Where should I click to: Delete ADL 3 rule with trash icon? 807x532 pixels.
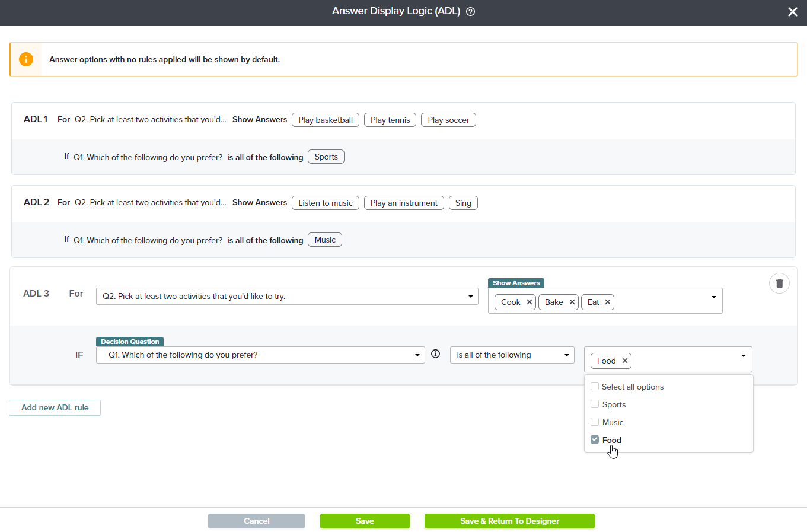coord(779,283)
